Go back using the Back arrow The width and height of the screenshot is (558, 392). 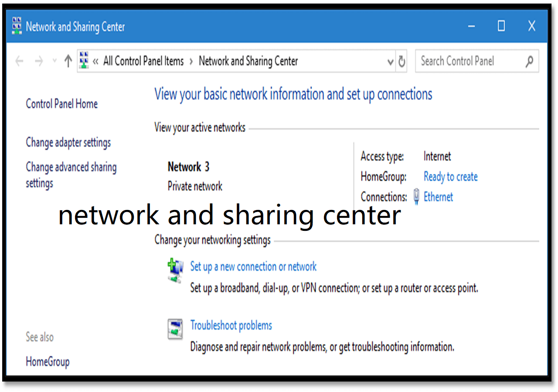tap(19, 61)
